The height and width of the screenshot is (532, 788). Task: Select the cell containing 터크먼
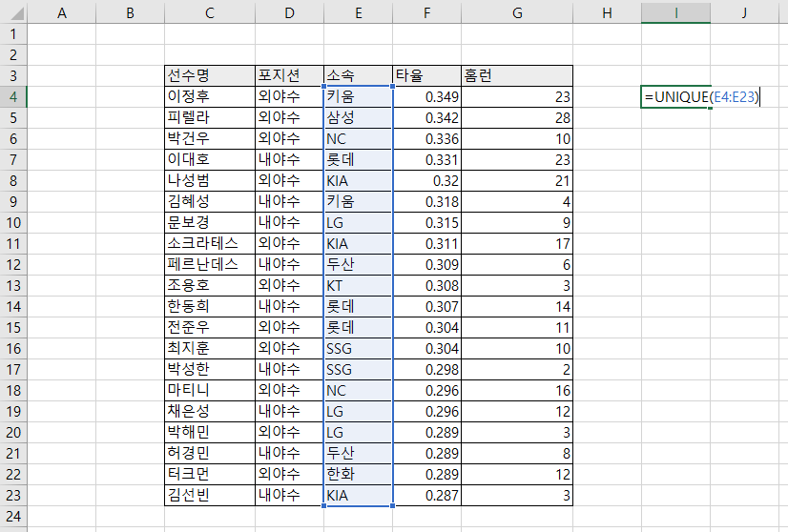pyautogui.click(x=210, y=474)
